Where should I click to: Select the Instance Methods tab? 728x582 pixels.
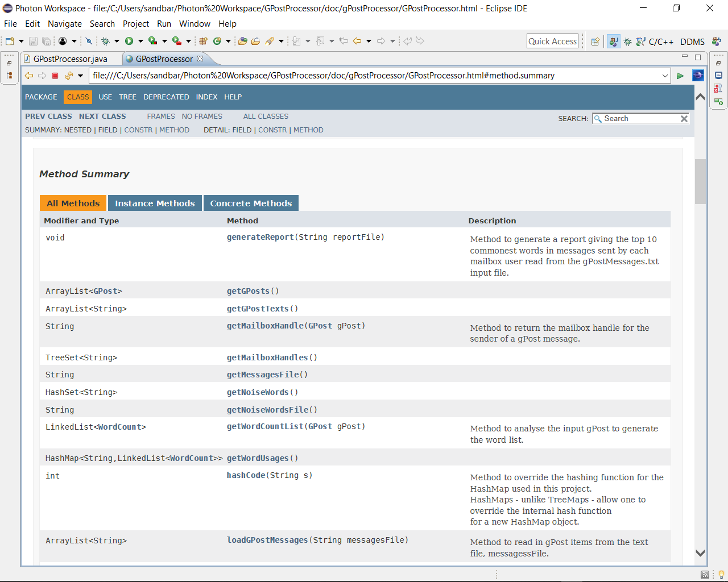[155, 203]
